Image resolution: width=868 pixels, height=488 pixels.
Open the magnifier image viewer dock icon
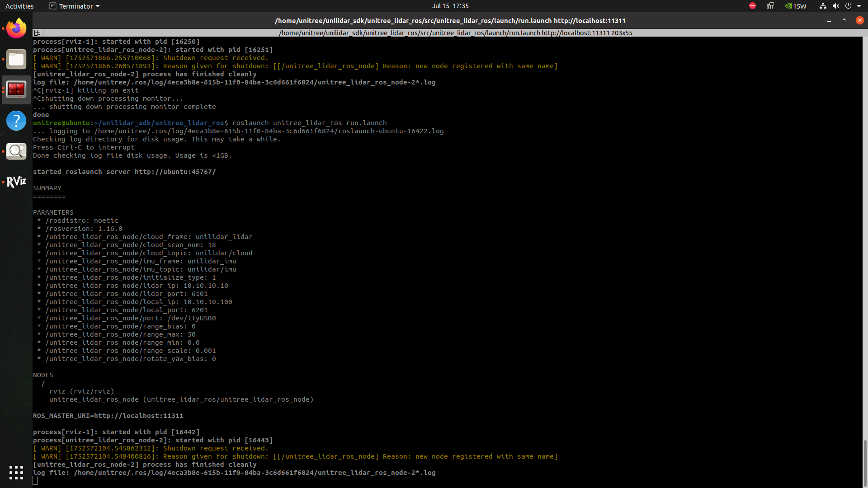point(16,151)
